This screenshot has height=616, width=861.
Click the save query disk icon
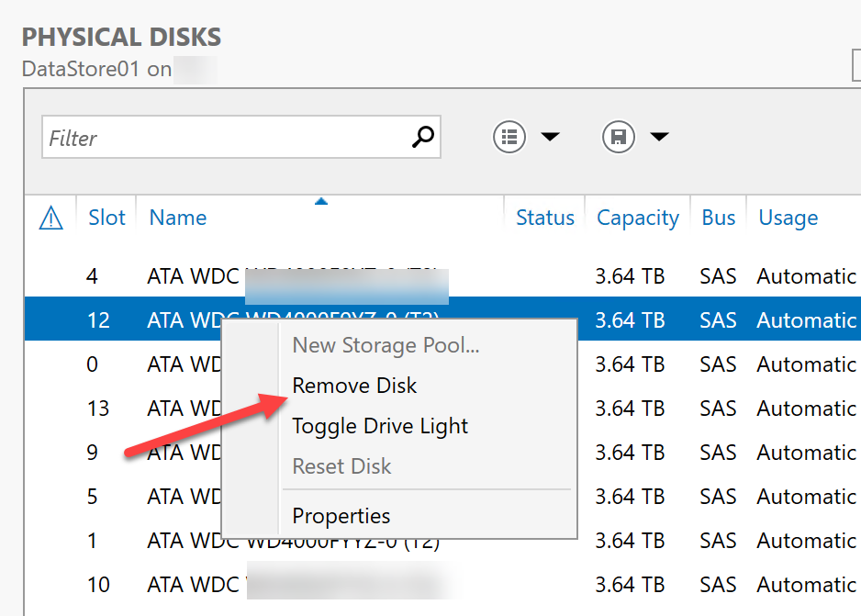[x=619, y=137]
